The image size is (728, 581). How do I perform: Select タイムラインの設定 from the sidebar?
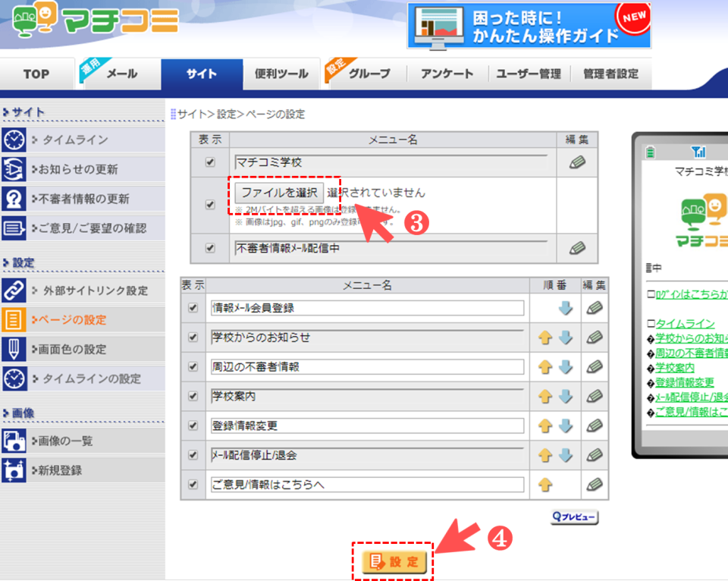pos(83,378)
